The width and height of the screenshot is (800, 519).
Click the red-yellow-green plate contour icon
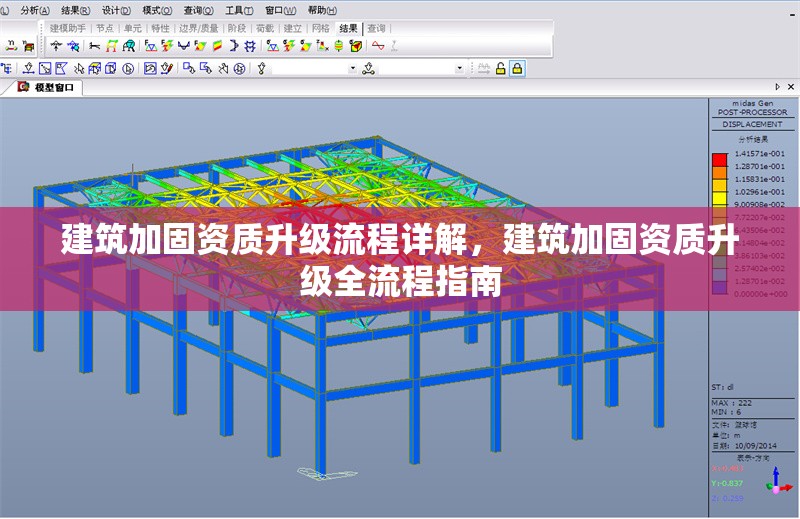pos(217,46)
